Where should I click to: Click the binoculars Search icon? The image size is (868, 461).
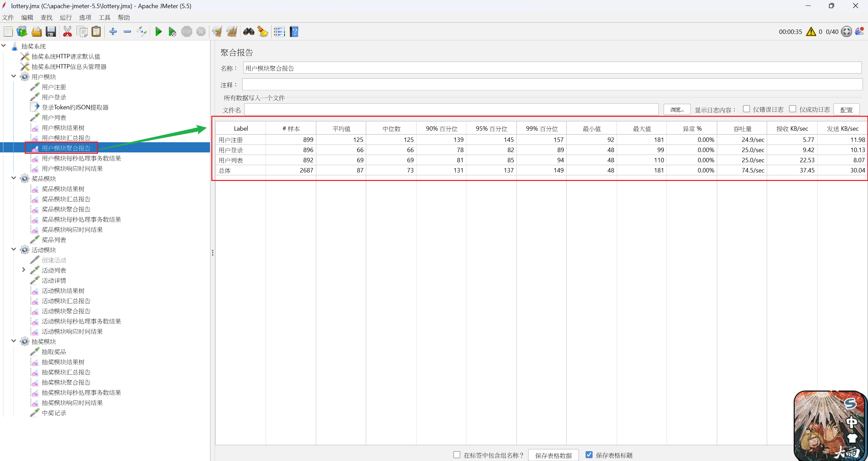pos(249,32)
